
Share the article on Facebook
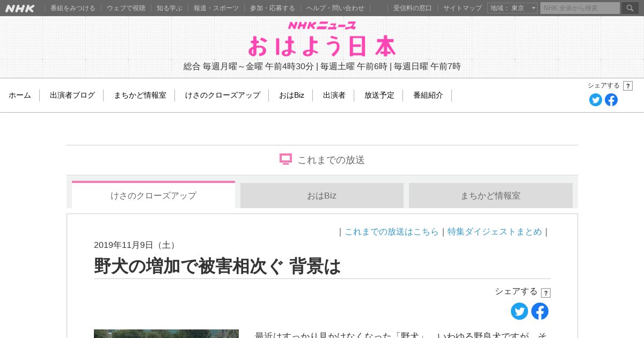coord(540,311)
